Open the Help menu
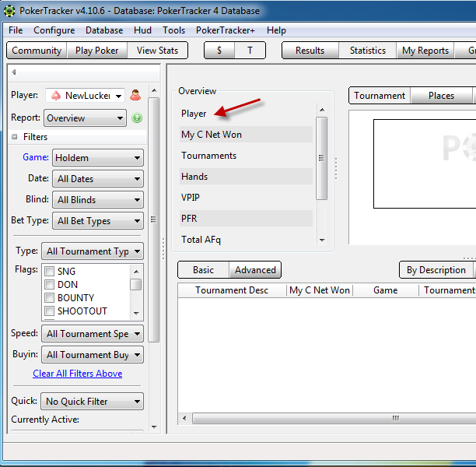Viewport: 476px width, 467px height. click(276, 30)
